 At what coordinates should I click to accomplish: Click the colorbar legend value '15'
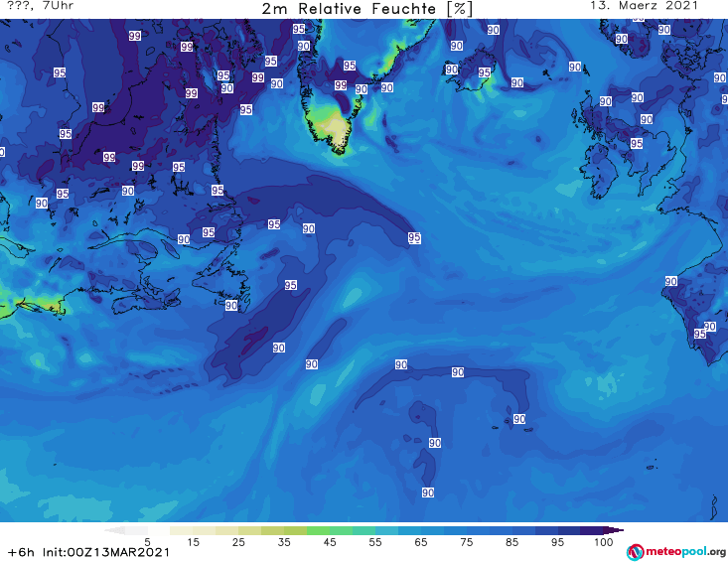pos(193,542)
